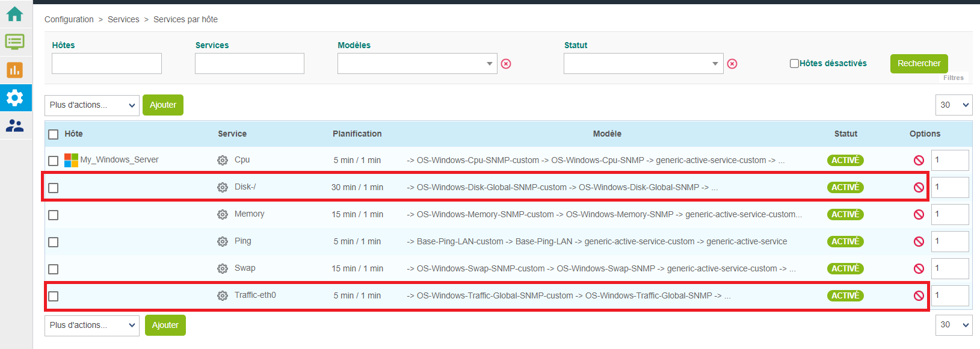980x349 pixels.
Task: Enable the Hôtes désactivés checkbox
Action: click(x=794, y=63)
